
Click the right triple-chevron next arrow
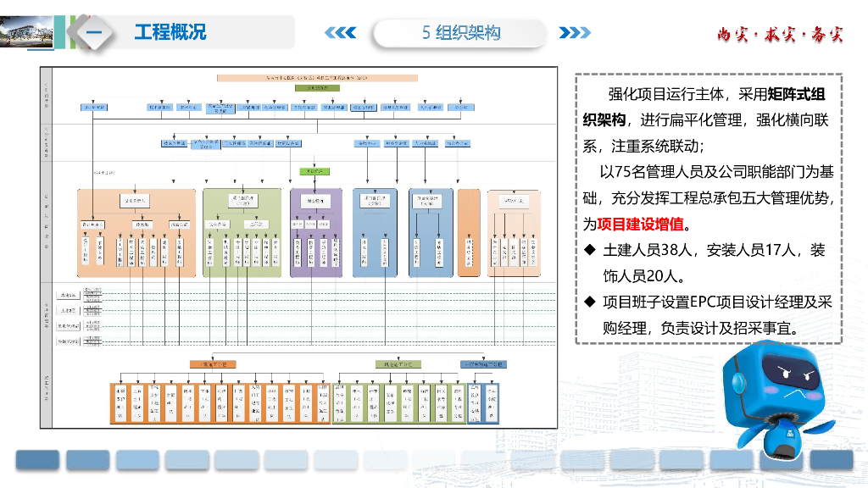(x=575, y=33)
